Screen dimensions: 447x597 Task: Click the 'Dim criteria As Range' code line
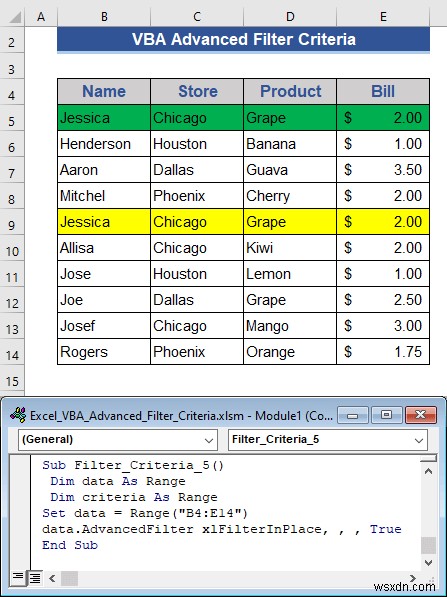[134, 497]
